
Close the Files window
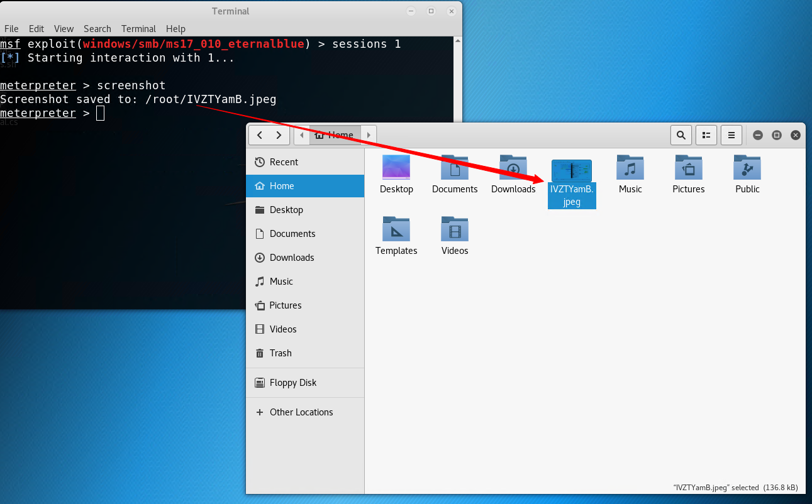(x=796, y=135)
